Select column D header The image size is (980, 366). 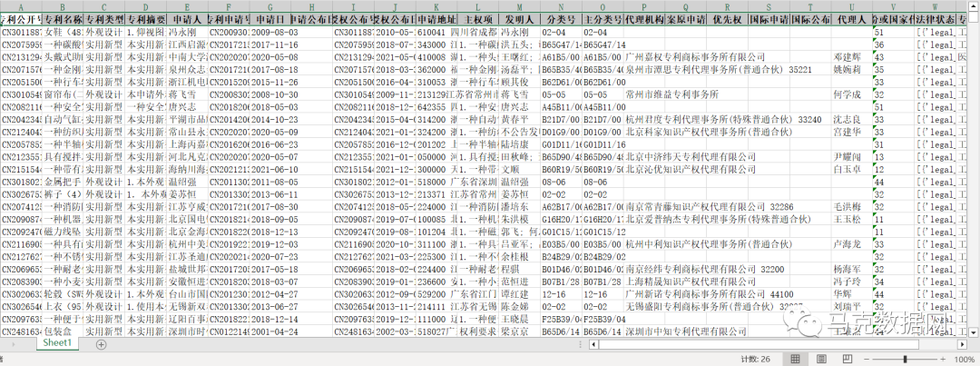click(x=145, y=7)
